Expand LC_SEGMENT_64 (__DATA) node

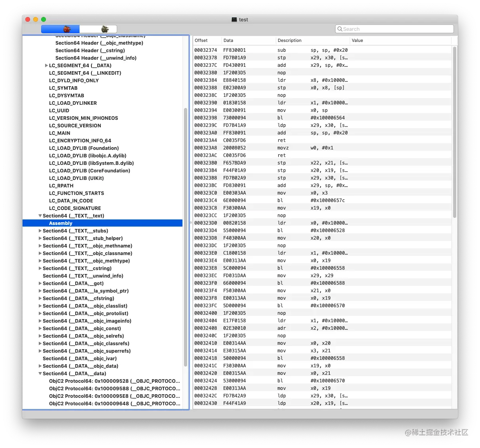(x=46, y=66)
